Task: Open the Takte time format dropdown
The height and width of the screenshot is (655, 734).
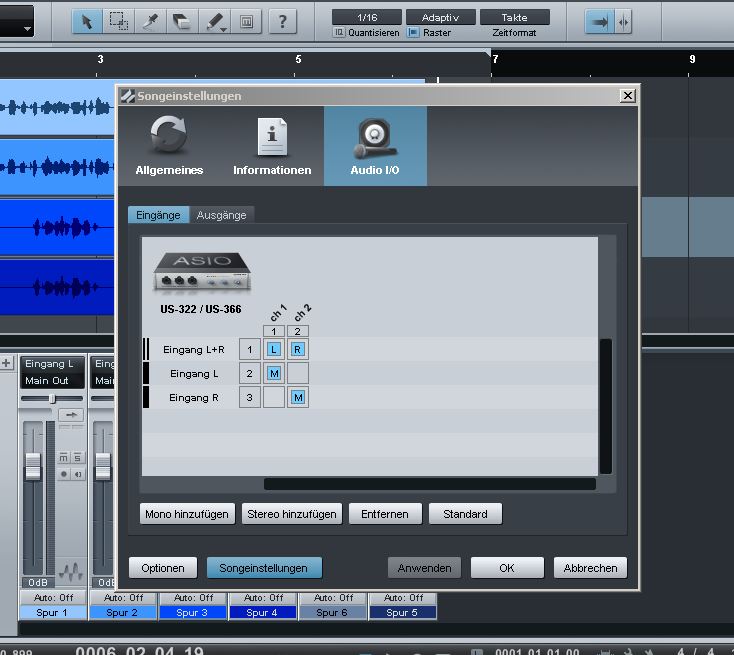Action: (514, 17)
